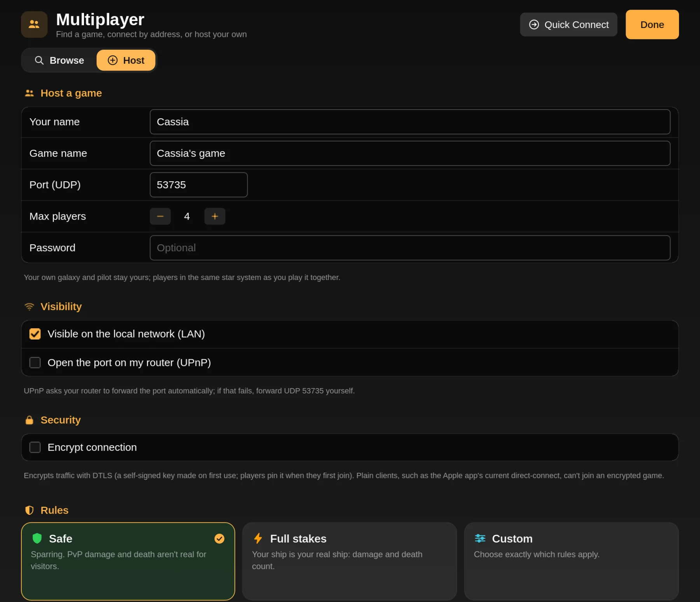Uncheck Visible on the local network (LAN)
This screenshot has height=602, width=700.
35,334
